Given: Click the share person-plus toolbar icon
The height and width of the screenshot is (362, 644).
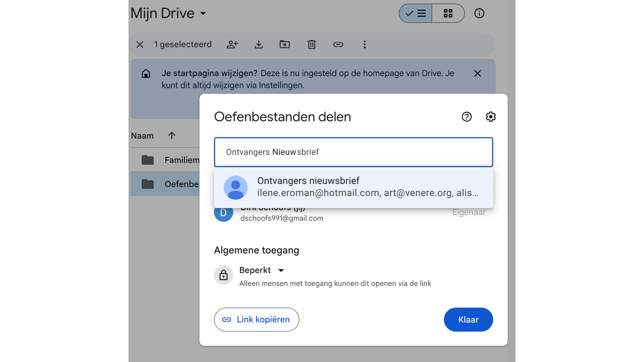Looking at the screenshot, I should pyautogui.click(x=232, y=44).
